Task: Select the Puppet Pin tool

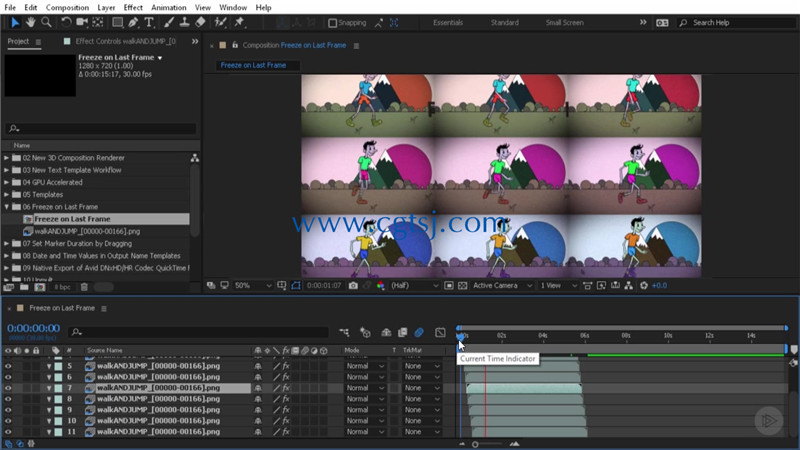Action: 239,22
